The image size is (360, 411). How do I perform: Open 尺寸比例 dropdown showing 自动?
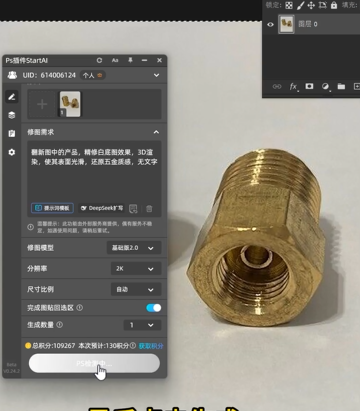(x=136, y=289)
